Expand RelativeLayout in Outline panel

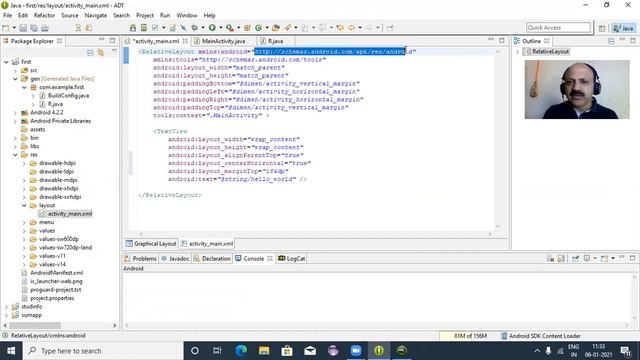coord(518,52)
